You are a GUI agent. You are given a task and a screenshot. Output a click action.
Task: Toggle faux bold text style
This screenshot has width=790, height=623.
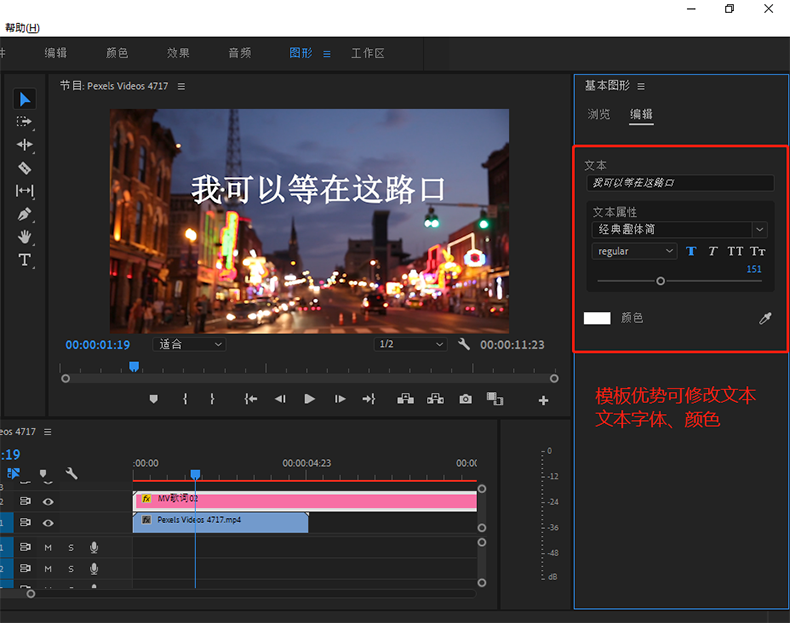click(x=691, y=251)
